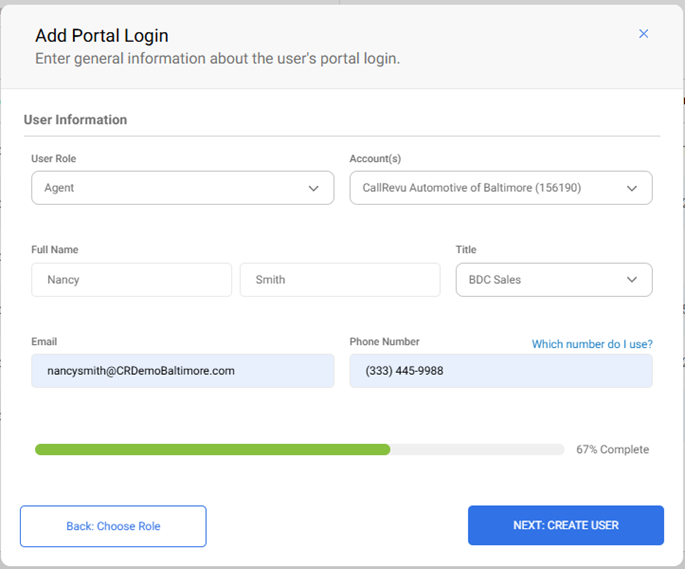Open the Account(s) dropdown for CallRevu Automotive
The image size is (685, 569).
[x=501, y=188]
